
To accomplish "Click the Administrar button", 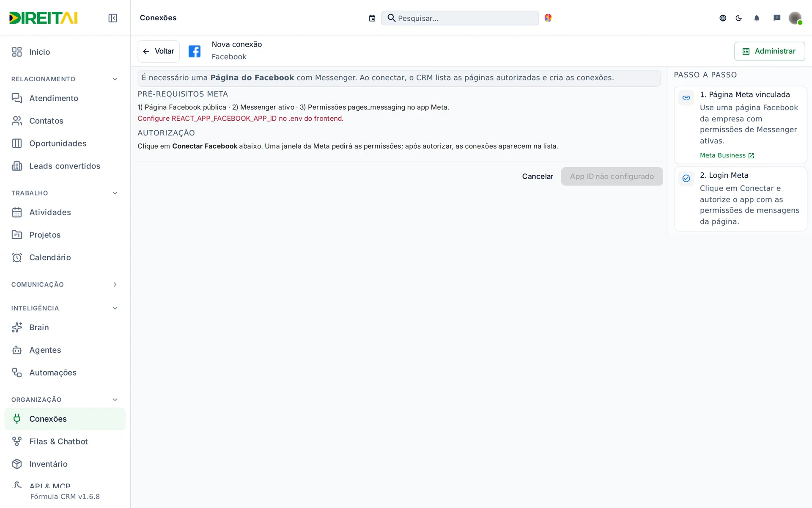I will 769,51.
